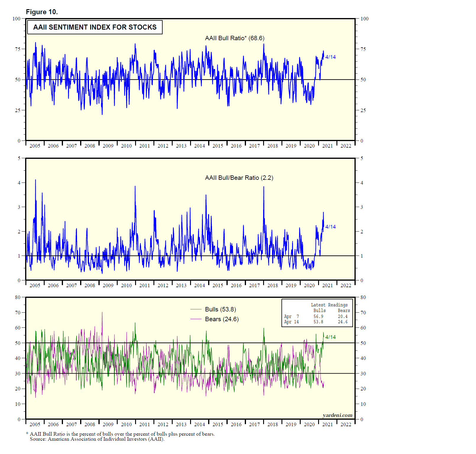
Task: Click the Latest Readings table header
Action: [329, 305]
